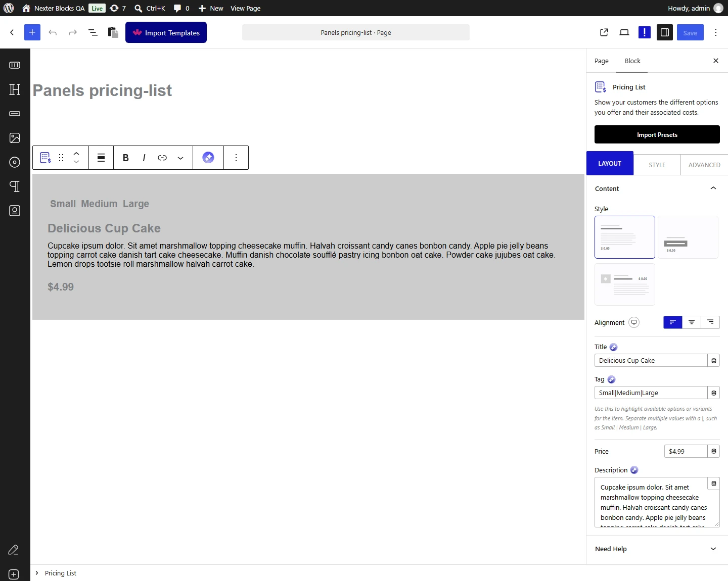Open the Panels pricing-list command bar
Image resolution: width=728 pixels, height=581 pixels.
(x=356, y=32)
